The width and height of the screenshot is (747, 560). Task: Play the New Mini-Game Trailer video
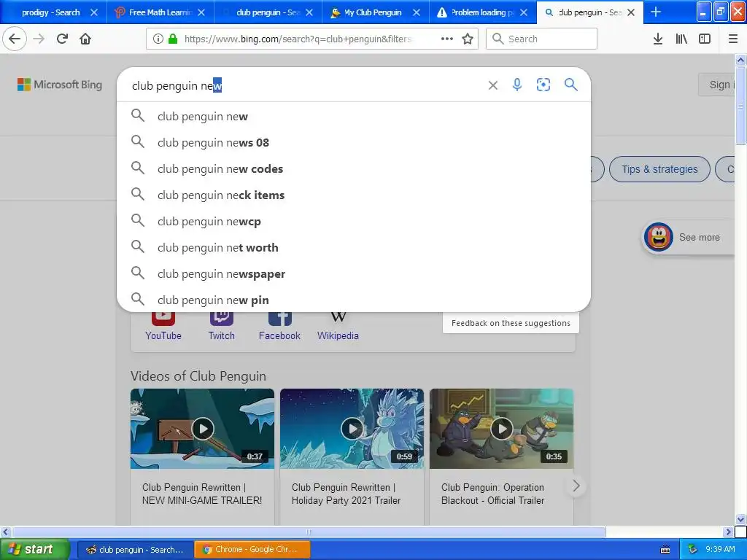coord(203,429)
